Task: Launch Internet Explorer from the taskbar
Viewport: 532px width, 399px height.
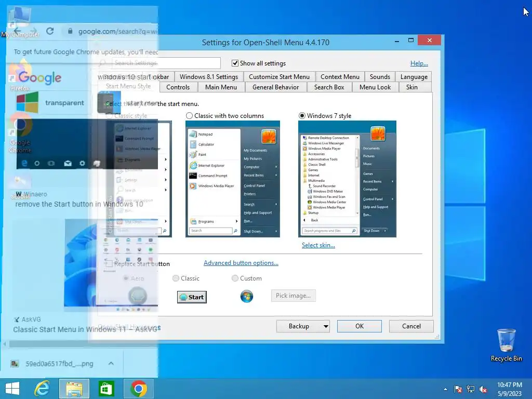Action: 42,389
